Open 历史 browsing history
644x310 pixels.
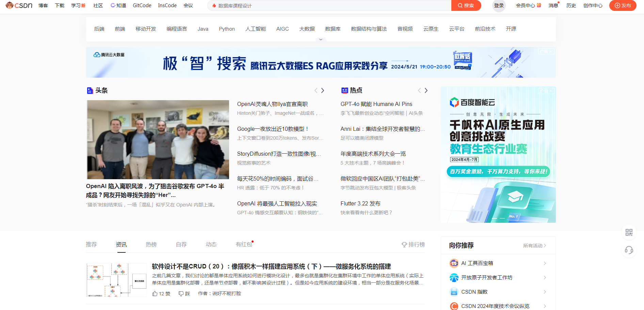571,5
